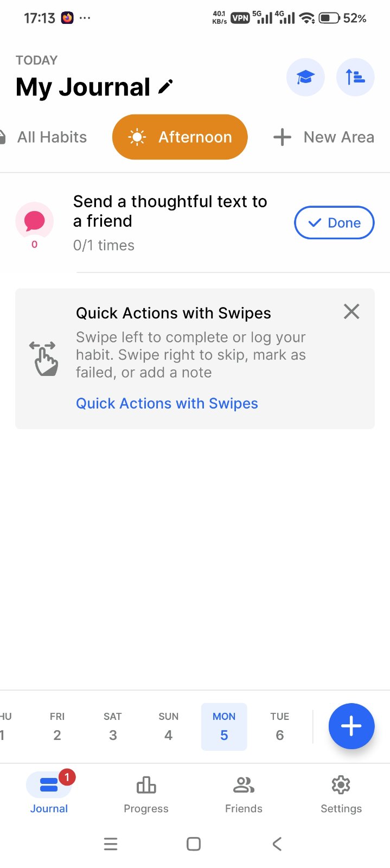The height and width of the screenshot is (868, 390).
Task: Open the sort order icon
Action: click(x=355, y=77)
